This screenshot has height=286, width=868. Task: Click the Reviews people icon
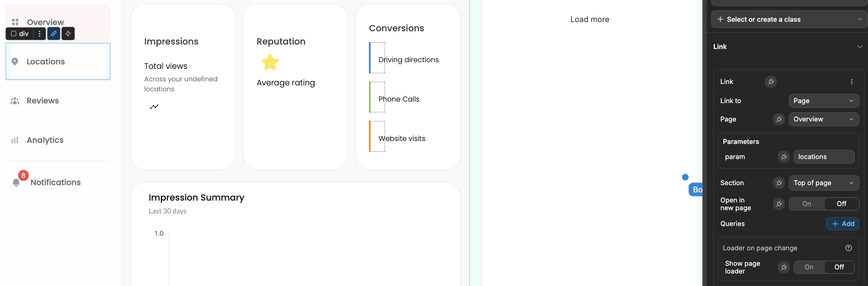(15, 101)
